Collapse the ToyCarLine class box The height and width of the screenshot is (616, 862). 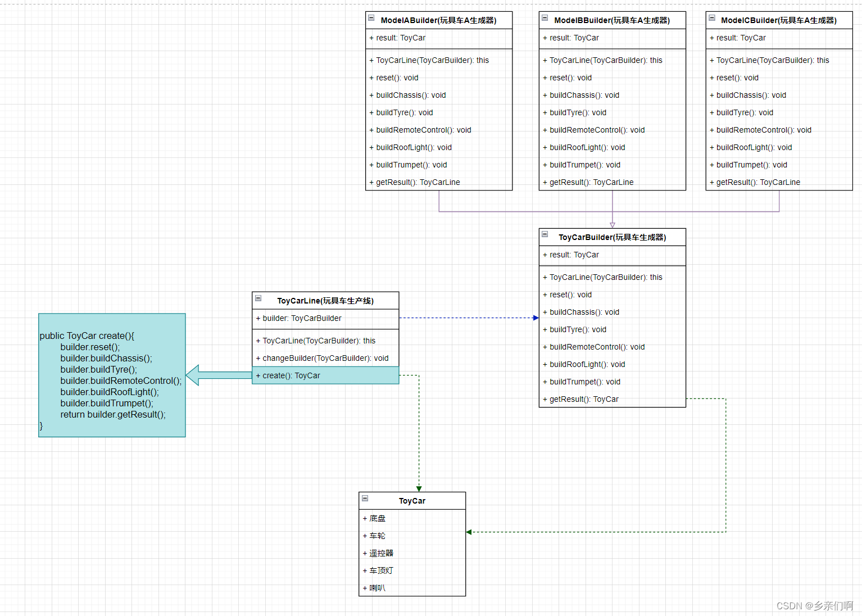coord(258,298)
